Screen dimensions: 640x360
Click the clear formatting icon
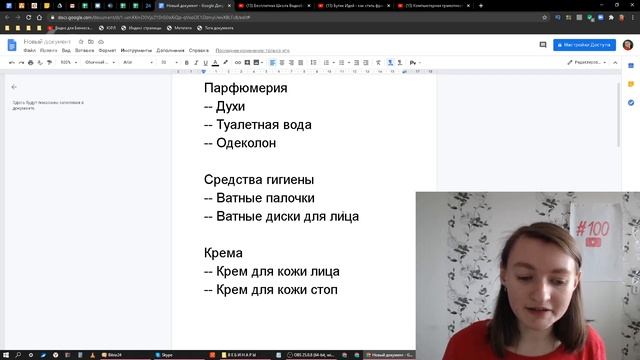pyautogui.click(x=378, y=62)
